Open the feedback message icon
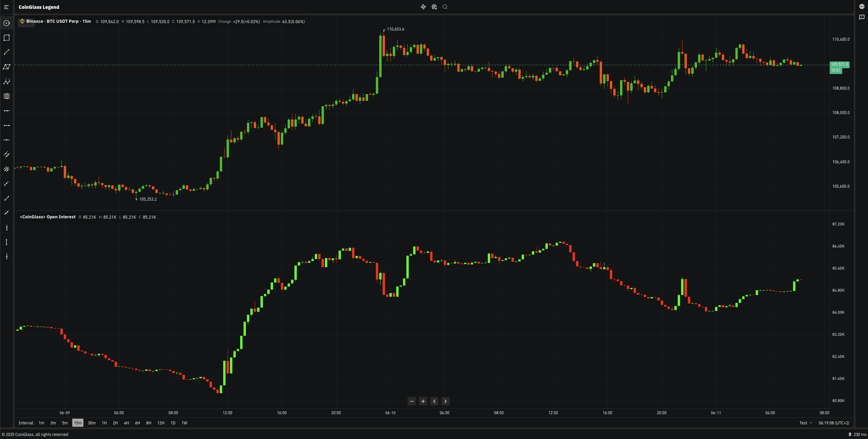868x439 pixels. (862, 17)
